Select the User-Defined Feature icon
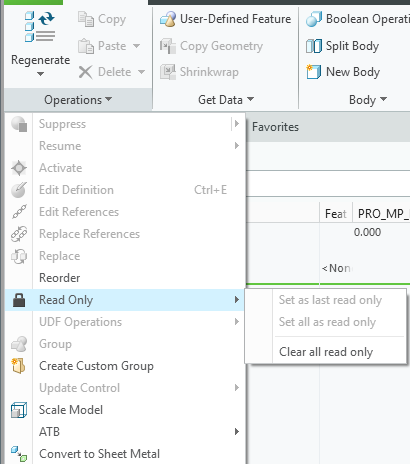The height and width of the screenshot is (464, 410). click(x=168, y=19)
